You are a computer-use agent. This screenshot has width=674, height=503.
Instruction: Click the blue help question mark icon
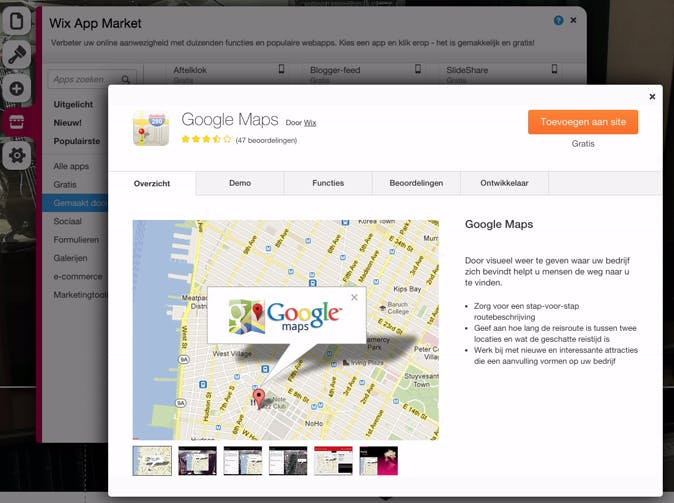[558, 20]
